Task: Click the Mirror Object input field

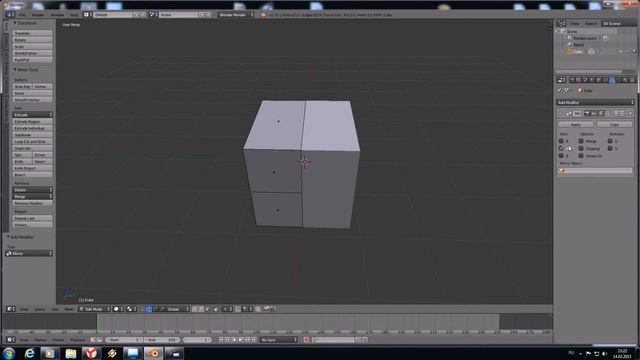Action: pos(596,171)
